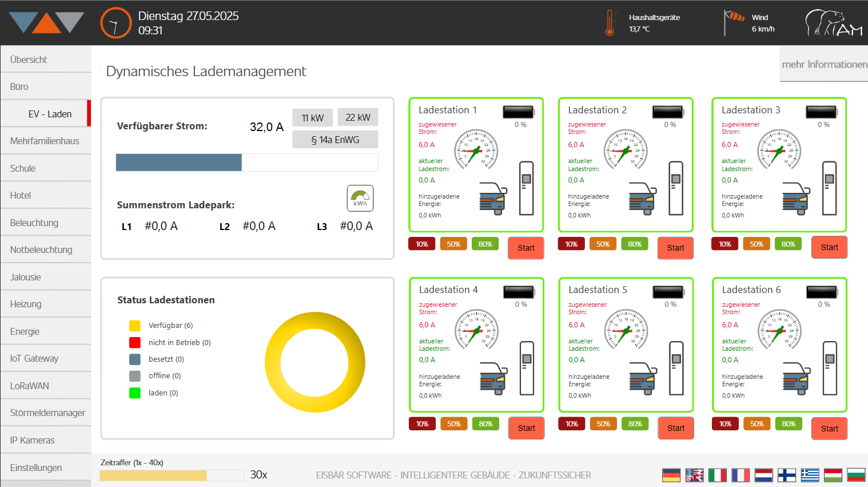Go to Beleuchtung
The width and height of the screenshot is (868, 487).
point(46,223)
